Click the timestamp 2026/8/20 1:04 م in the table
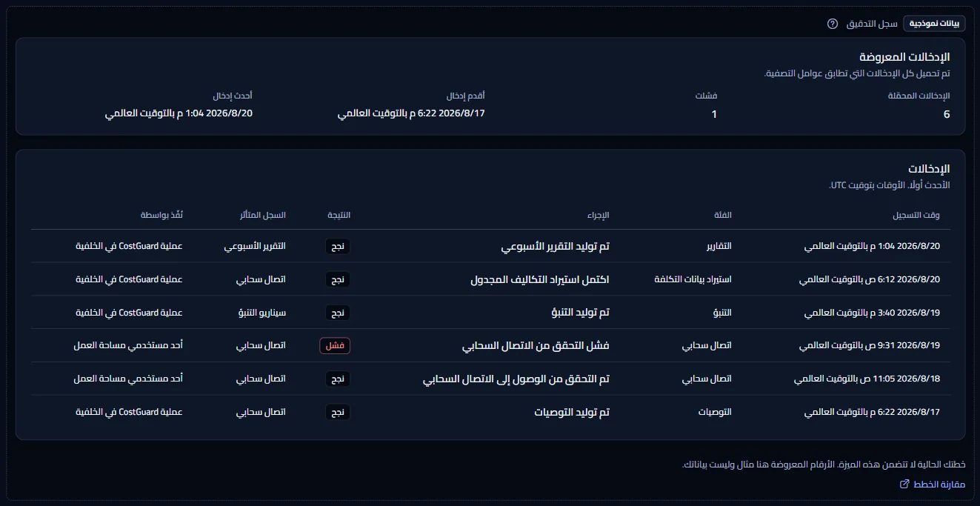Screen dimensions: 980x506 872,247
